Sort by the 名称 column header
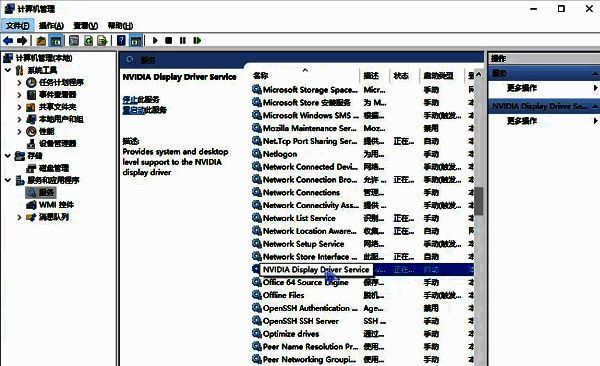Image resolution: width=600 pixels, height=366 pixels. (x=261, y=75)
